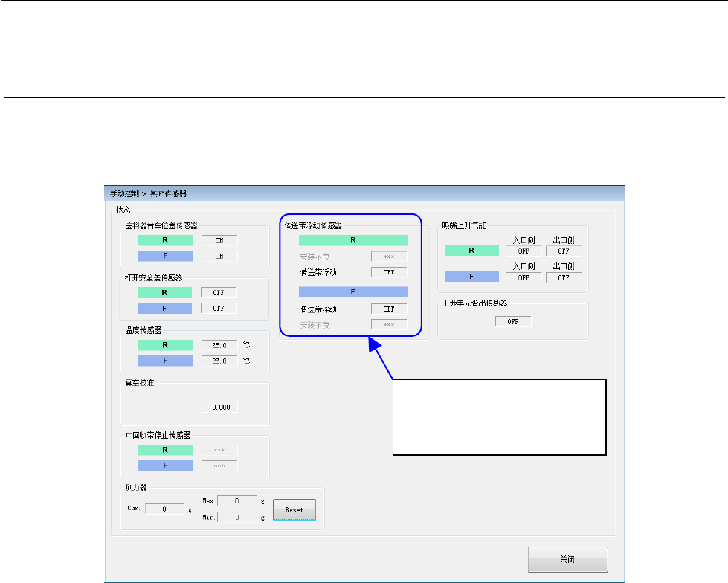Viewport: 728px width, 583px height.
Task: Click the Reset button in 测力器
Action: [294, 510]
